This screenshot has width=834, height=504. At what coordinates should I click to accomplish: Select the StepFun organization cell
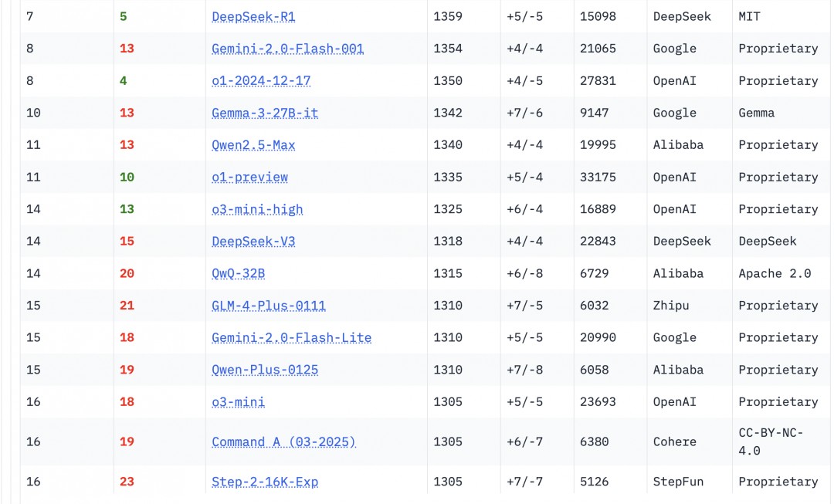678,482
